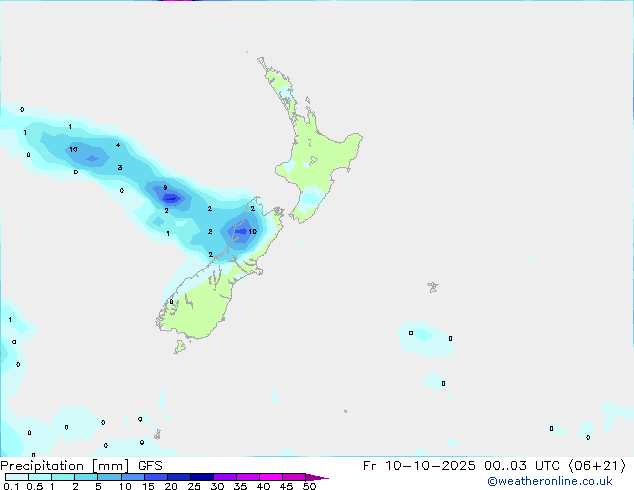Image resolution: width=634 pixels, height=490 pixels.
Task: Pick the 15–20 mm legend swatch
Action: (x=156, y=477)
